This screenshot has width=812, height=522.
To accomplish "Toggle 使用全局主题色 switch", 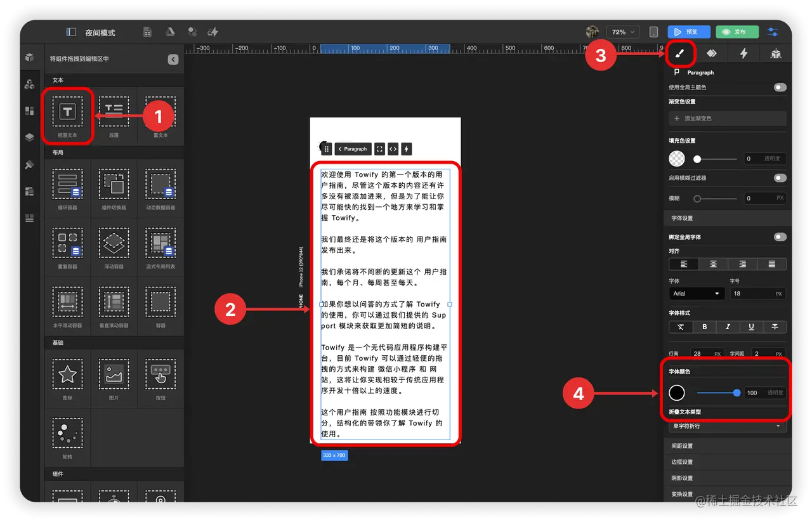I will 780,88.
